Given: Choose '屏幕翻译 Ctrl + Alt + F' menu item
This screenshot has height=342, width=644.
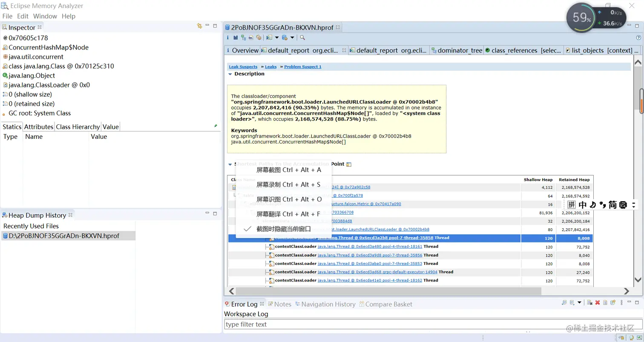Looking at the screenshot, I should pos(284,214).
